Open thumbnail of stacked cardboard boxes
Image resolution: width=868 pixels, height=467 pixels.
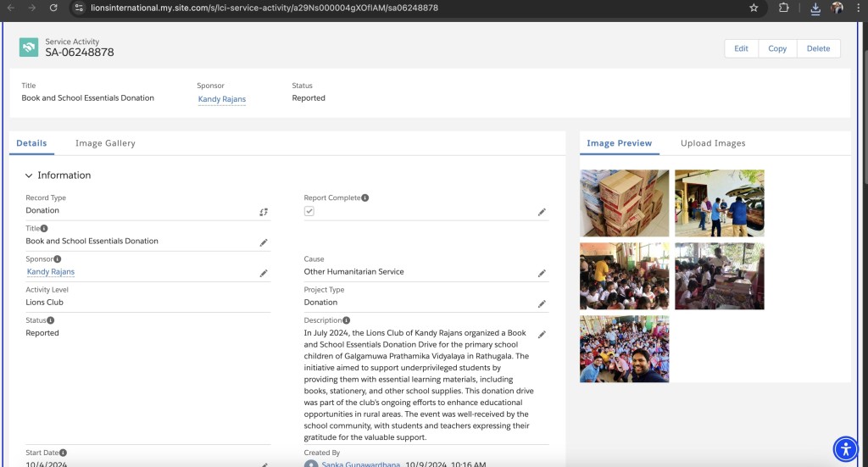[x=625, y=203]
